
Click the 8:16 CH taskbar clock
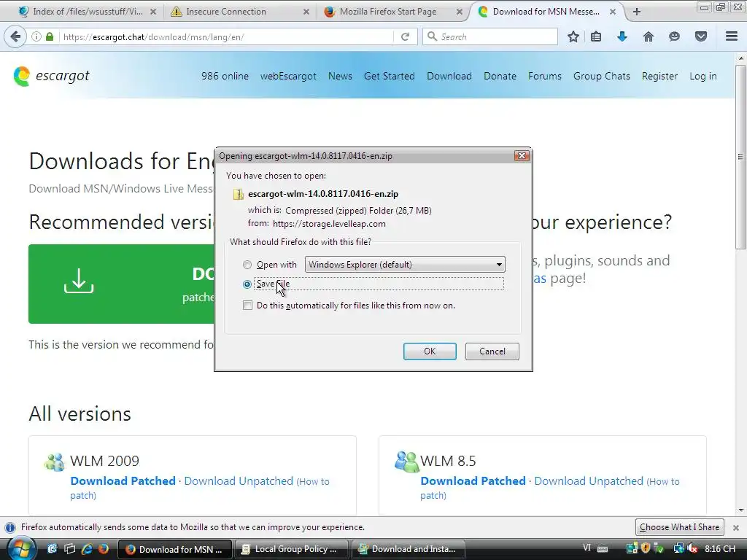point(720,548)
